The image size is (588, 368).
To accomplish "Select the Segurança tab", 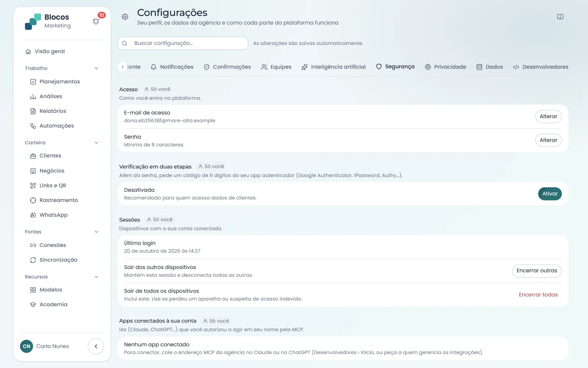I will point(395,67).
